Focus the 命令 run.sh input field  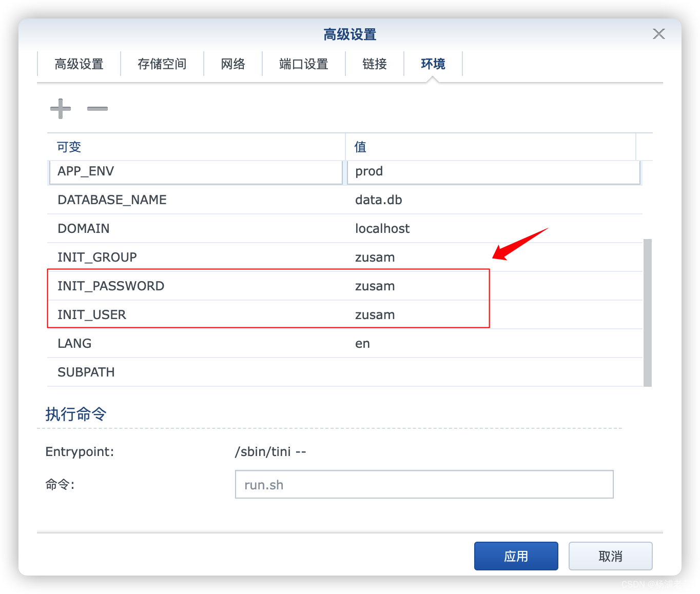[424, 484]
